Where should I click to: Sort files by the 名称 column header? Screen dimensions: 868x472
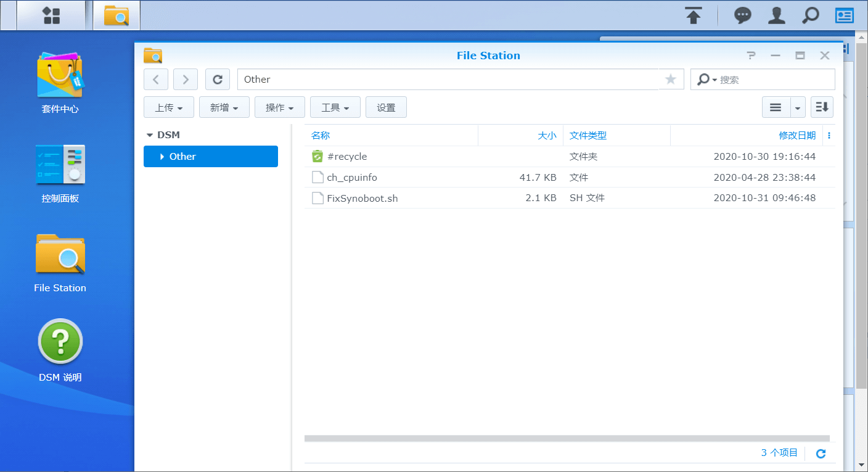[x=320, y=135]
